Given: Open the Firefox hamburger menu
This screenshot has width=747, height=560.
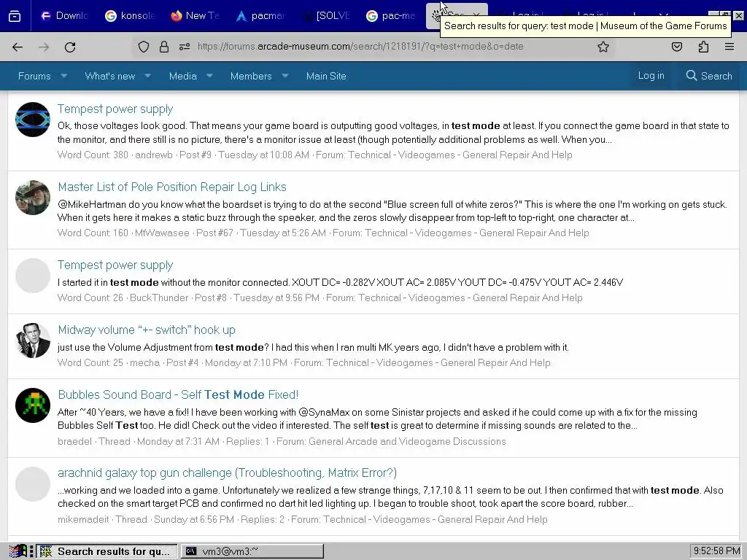Looking at the screenshot, I should point(729,47).
